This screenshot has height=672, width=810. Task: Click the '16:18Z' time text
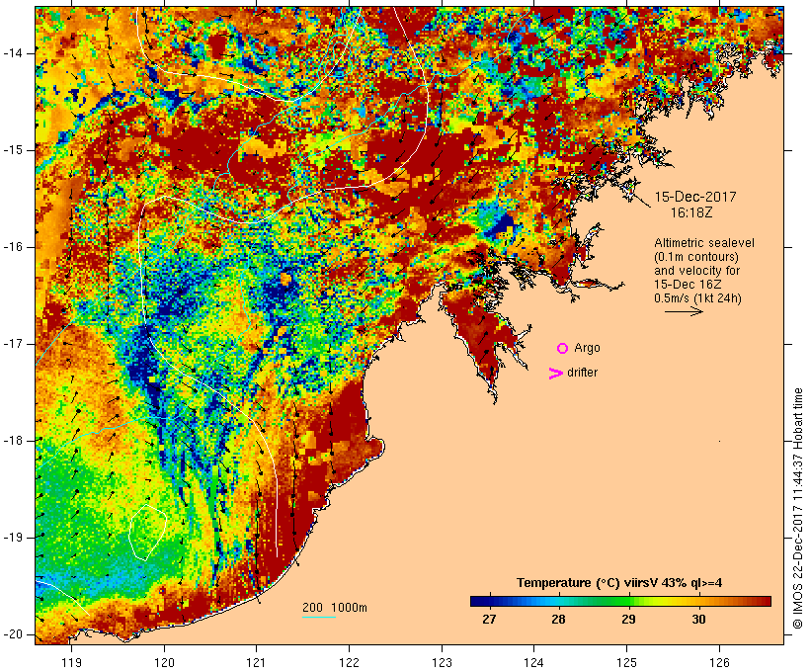coord(691,212)
